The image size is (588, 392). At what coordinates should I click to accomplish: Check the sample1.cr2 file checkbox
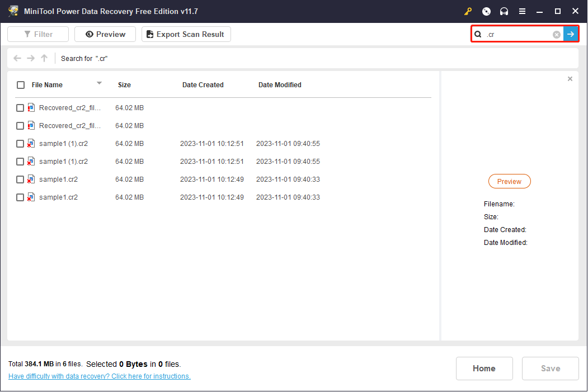point(20,179)
